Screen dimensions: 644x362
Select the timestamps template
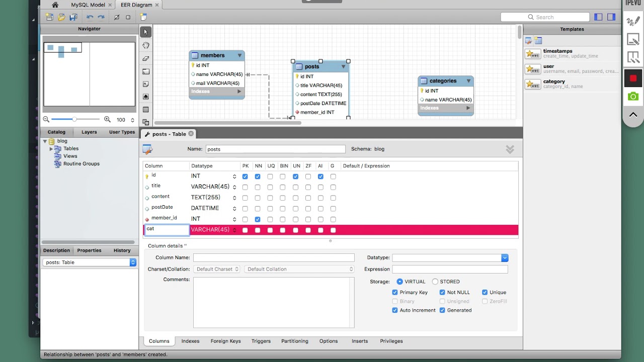tap(572, 54)
